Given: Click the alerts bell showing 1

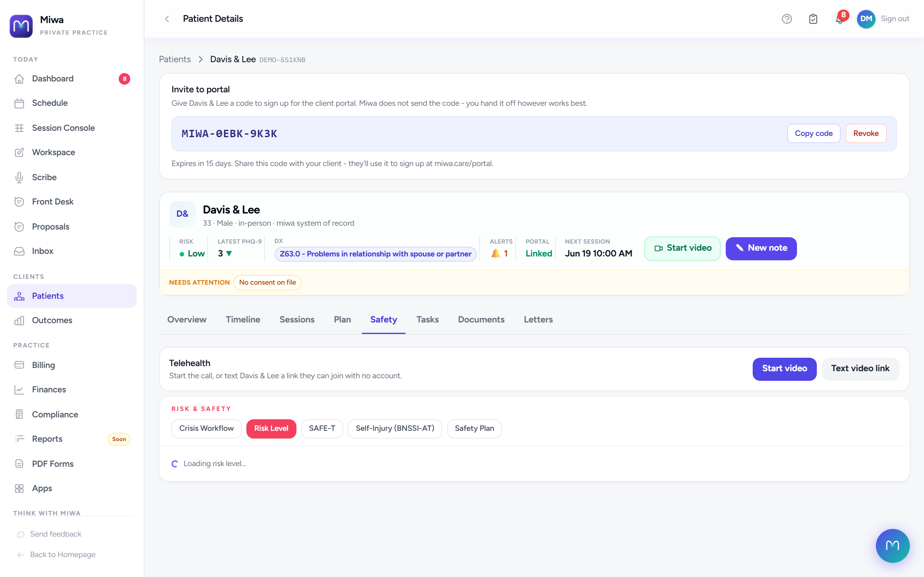Looking at the screenshot, I should pos(500,253).
